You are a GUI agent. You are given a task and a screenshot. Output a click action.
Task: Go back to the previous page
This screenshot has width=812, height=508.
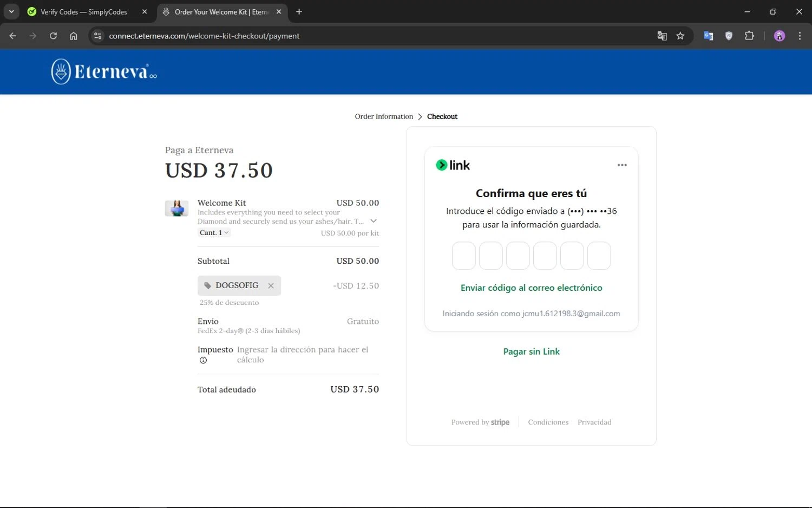click(13, 36)
